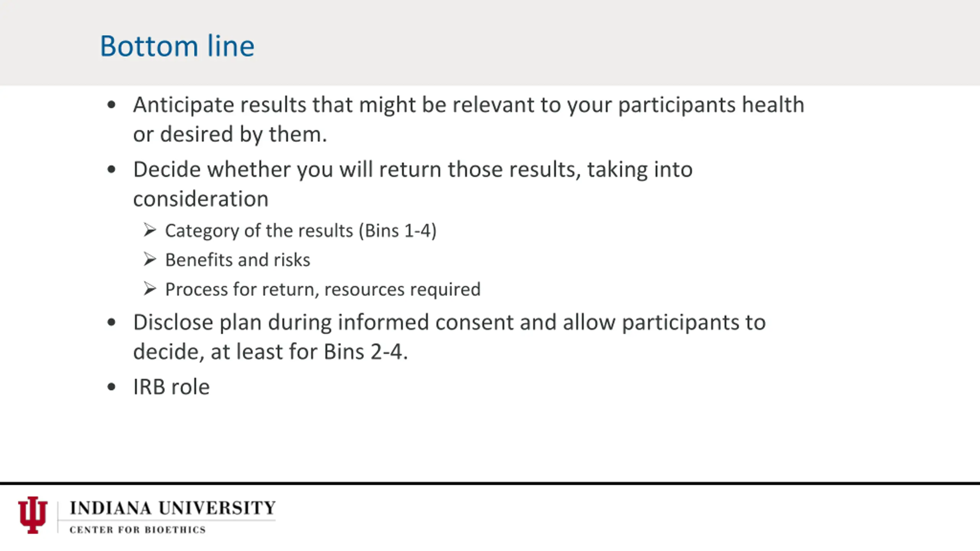
Task: Click the round bullet beside Disclose plan
Action: click(111, 323)
